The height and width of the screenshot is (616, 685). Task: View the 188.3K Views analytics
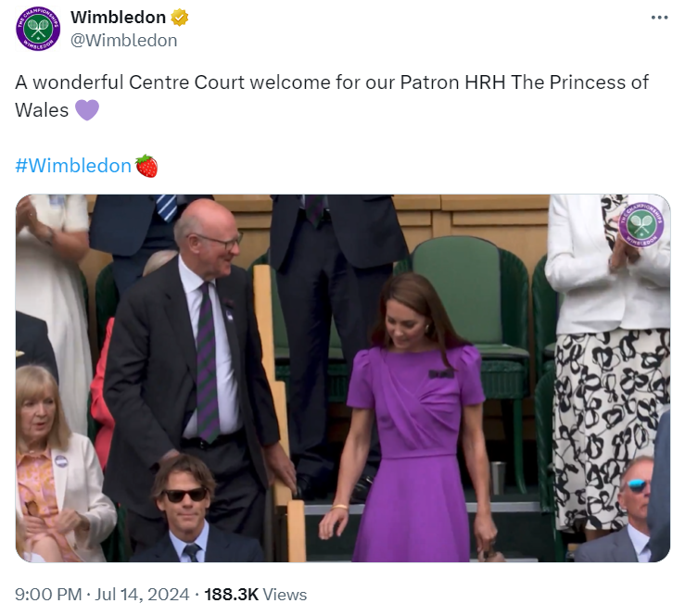tap(256, 595)
